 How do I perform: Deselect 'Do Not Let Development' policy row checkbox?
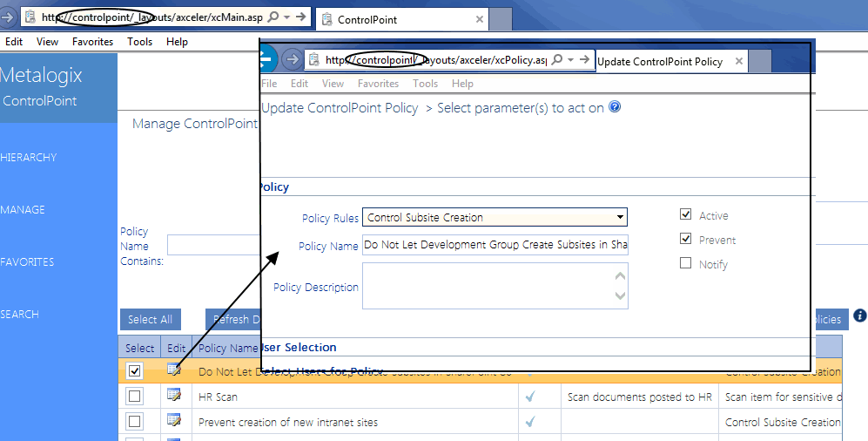134,370
